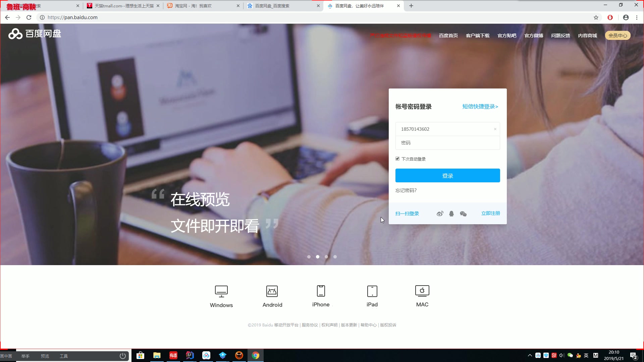Toggle the 下次自动登录 auto-login checkbox
Viewport: 644px width, 362px height.
[397, 159]
